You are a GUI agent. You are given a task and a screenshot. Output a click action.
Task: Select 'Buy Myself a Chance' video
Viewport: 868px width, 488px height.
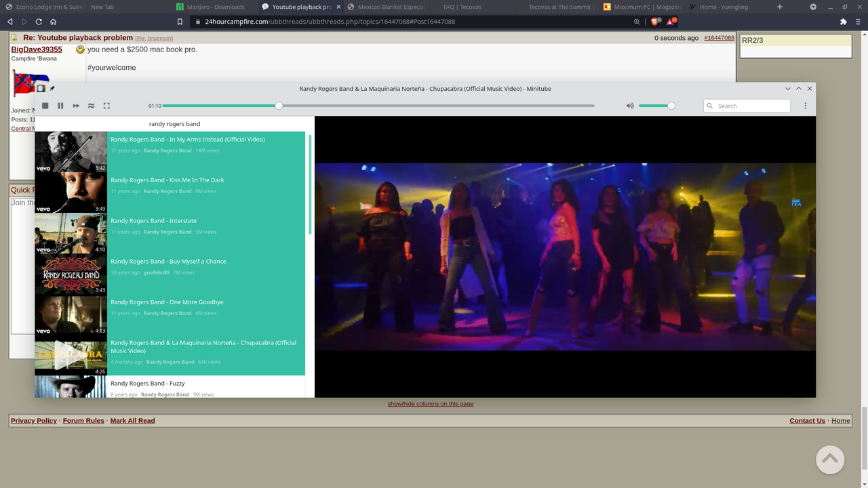point(170,274)
